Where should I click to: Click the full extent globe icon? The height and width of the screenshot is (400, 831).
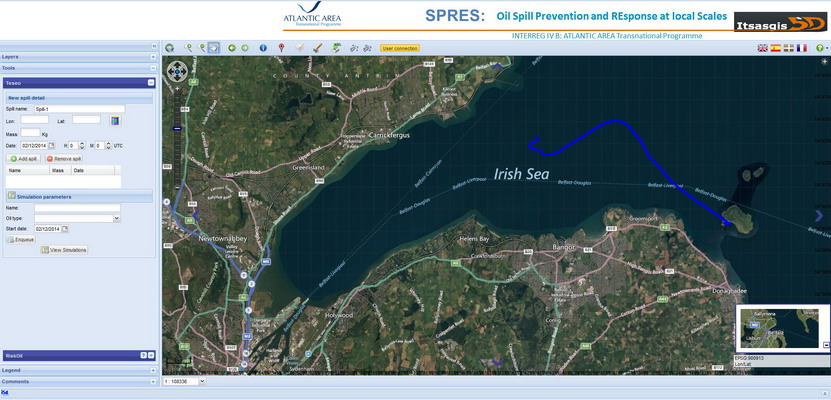click(170, 47)
